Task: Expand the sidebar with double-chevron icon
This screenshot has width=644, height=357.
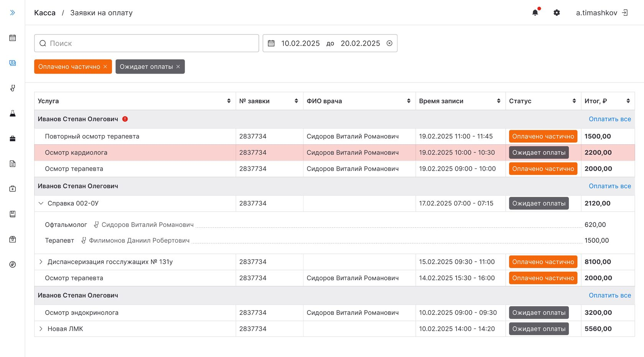Action: click(x=13, y=13)
